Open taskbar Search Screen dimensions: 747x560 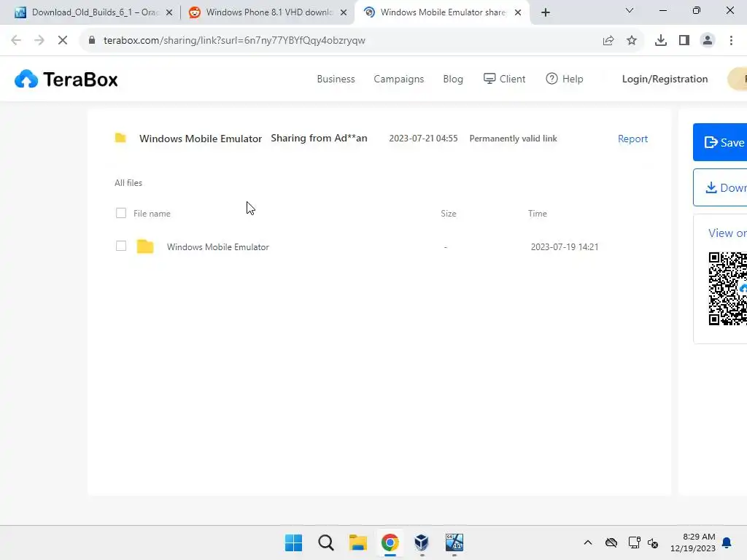click(x=326, y=542)
